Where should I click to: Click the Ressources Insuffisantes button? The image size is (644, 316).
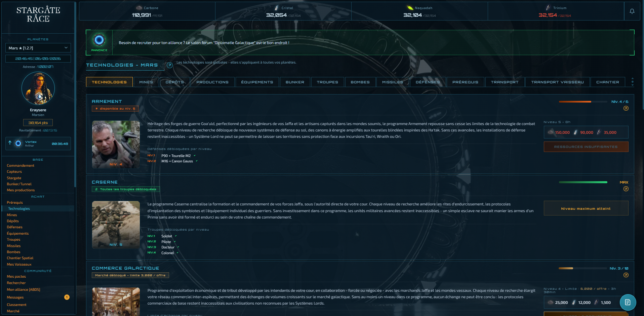coord(586,147)
